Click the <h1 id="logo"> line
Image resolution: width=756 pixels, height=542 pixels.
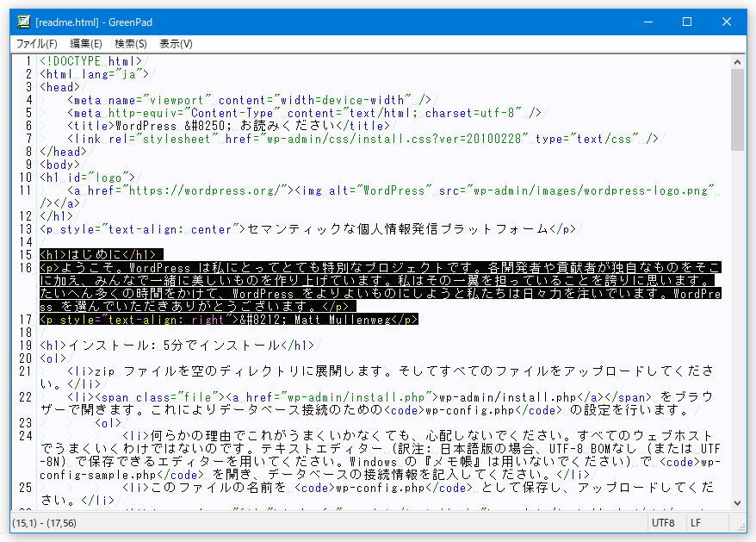click(87, 178)
